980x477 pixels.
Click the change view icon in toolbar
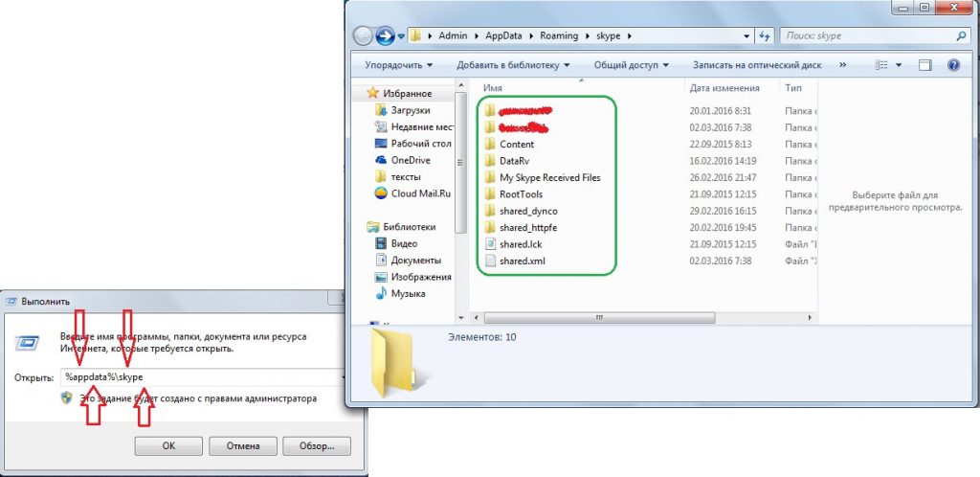[882, 65]
